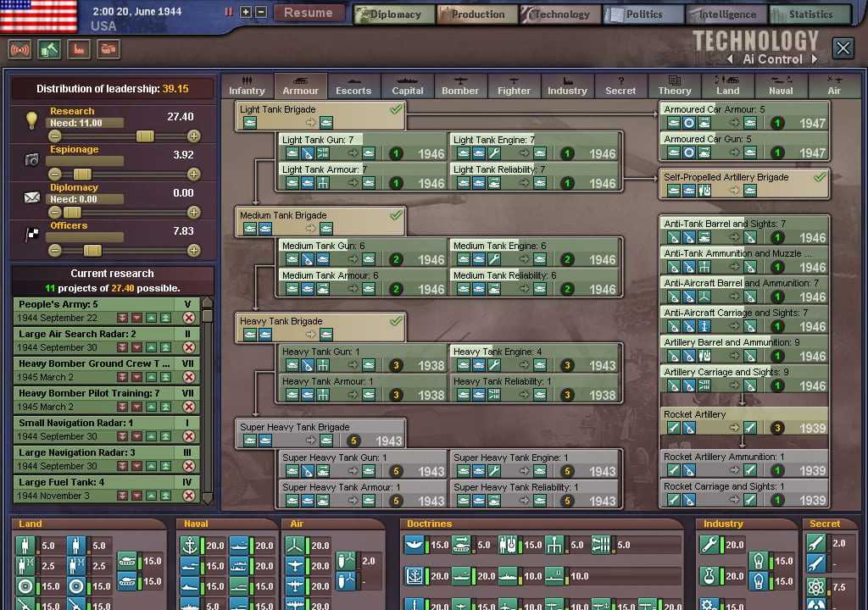Decrease Diplomacy leadership with minus button
The image size is (868, 610).
(x=54, y=213)
